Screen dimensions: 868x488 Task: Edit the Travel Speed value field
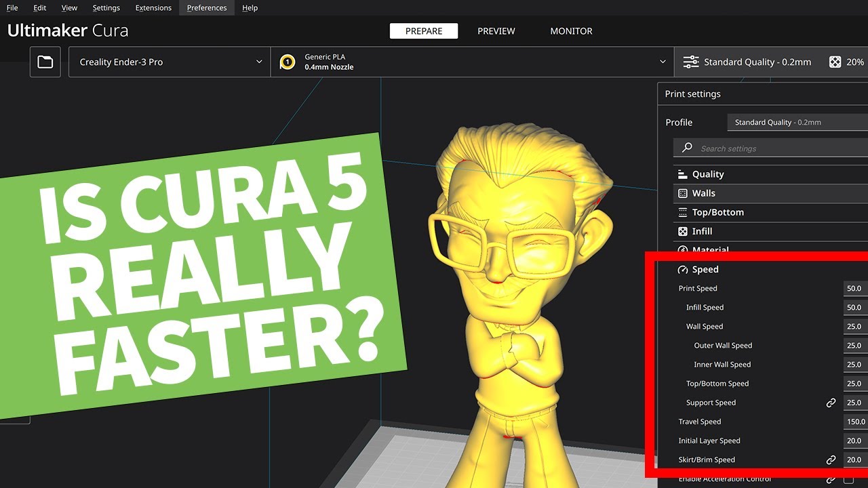[856, 421]
